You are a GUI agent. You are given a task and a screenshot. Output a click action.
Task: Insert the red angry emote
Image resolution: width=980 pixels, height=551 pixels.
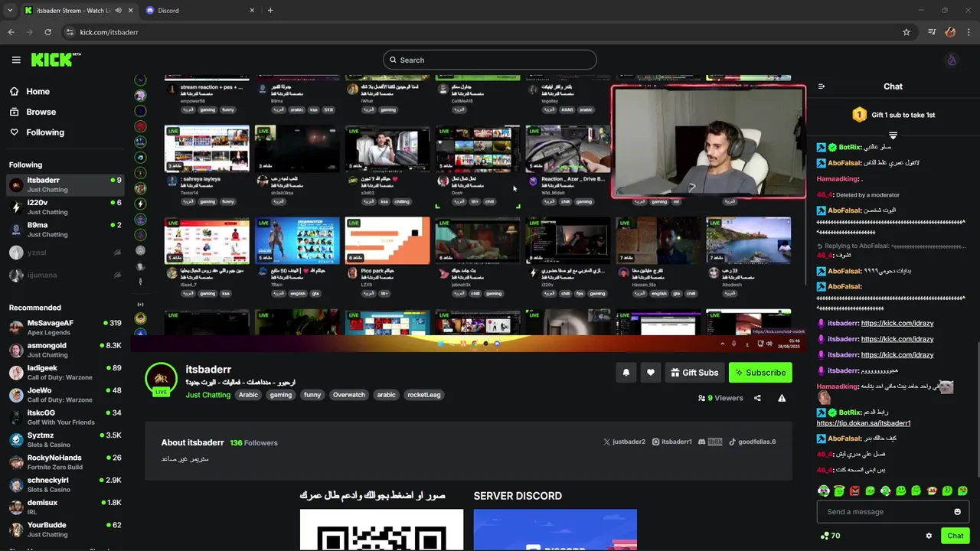pos(854,491)
